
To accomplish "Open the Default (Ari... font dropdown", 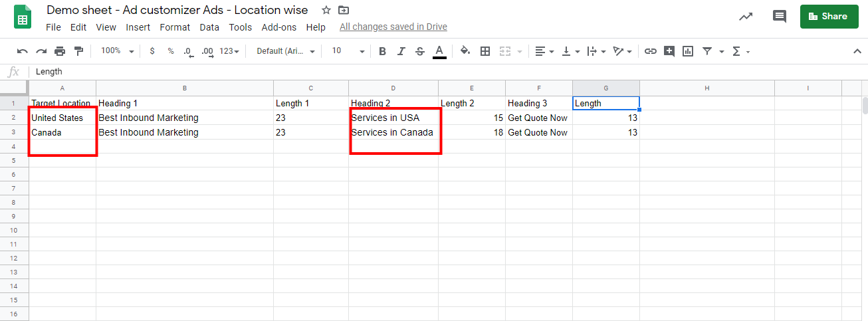I will tap(286, 51).
